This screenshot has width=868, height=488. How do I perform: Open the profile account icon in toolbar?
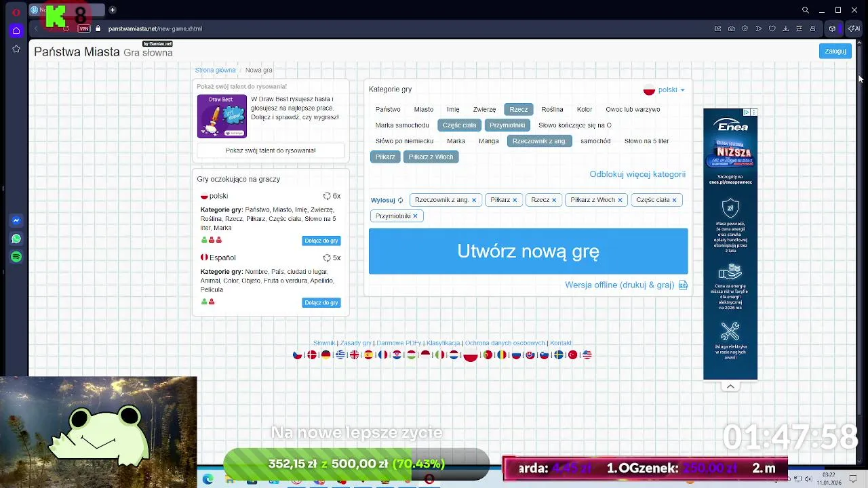[812, 28]
